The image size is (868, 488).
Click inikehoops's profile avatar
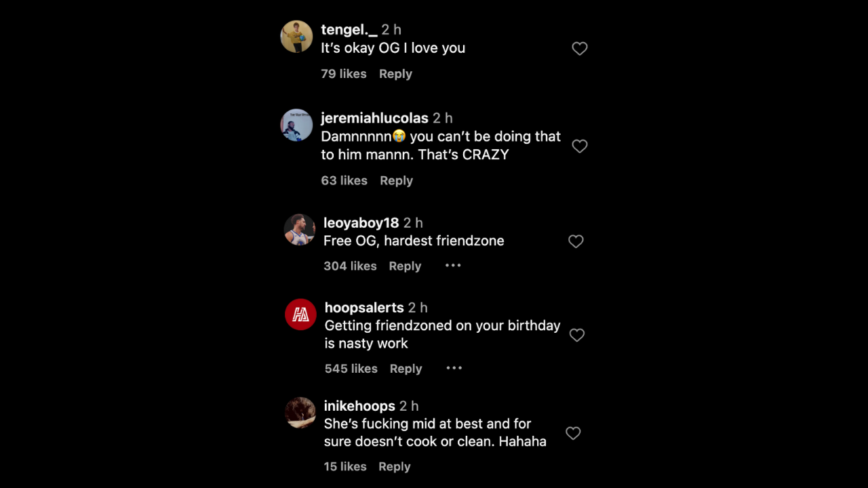click(x=300, y=413)
